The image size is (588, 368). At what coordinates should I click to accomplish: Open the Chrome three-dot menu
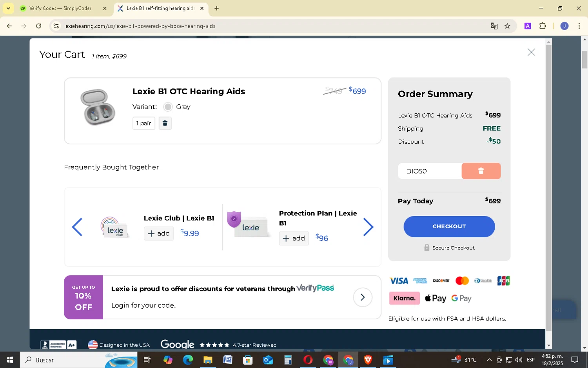[579, 26]
